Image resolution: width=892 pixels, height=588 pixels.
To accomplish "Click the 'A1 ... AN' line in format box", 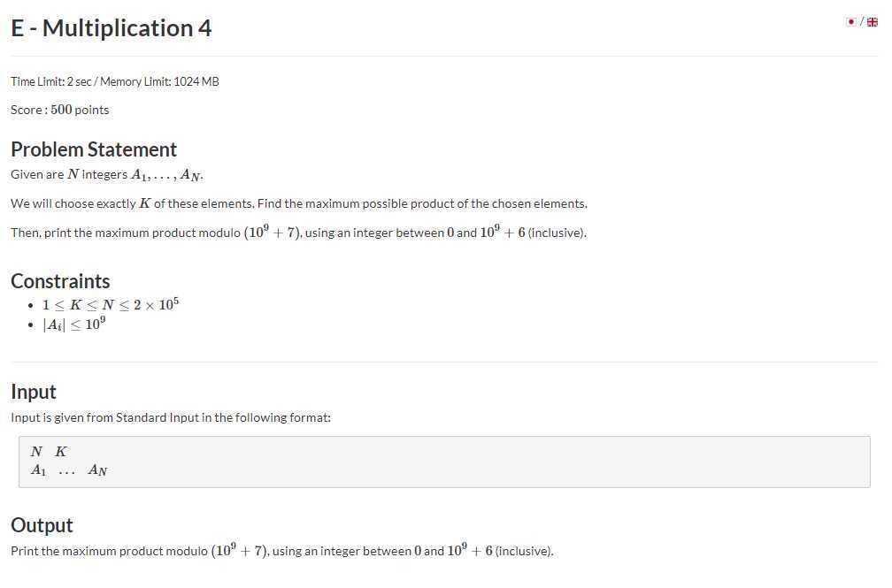I will point(69,470).
